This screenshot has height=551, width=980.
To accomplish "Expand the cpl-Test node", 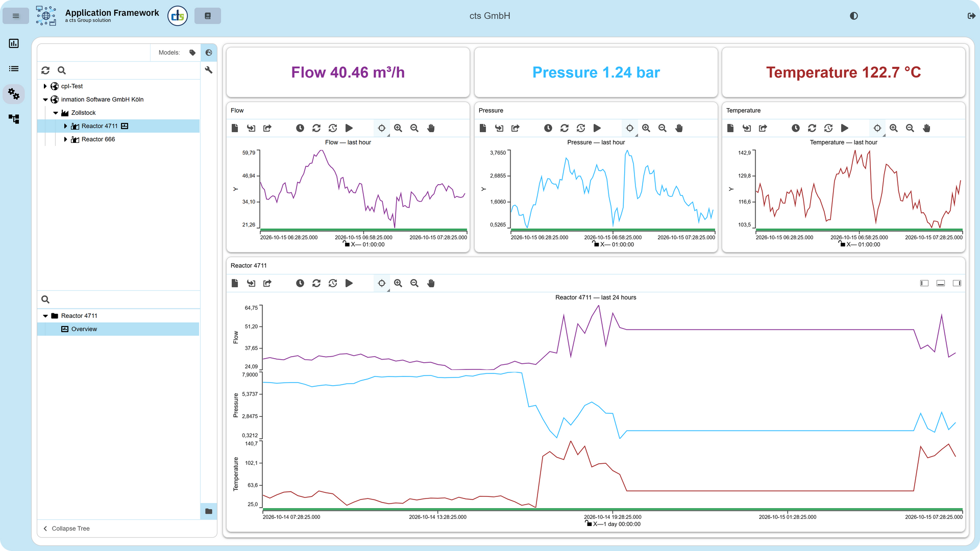I will point(45,86).
